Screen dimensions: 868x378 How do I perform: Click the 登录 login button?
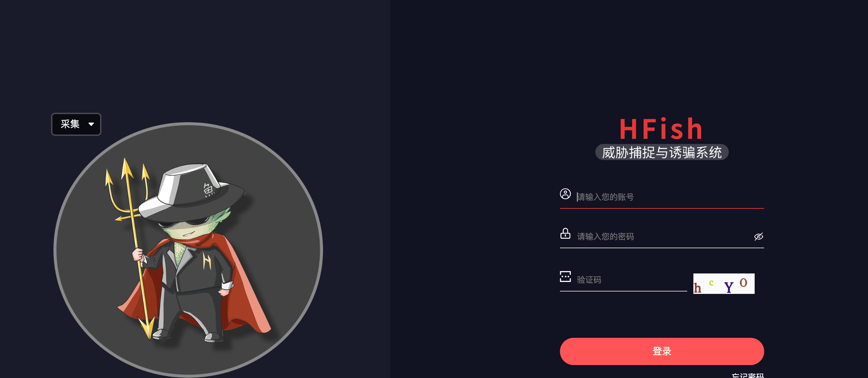click(662, 351)
